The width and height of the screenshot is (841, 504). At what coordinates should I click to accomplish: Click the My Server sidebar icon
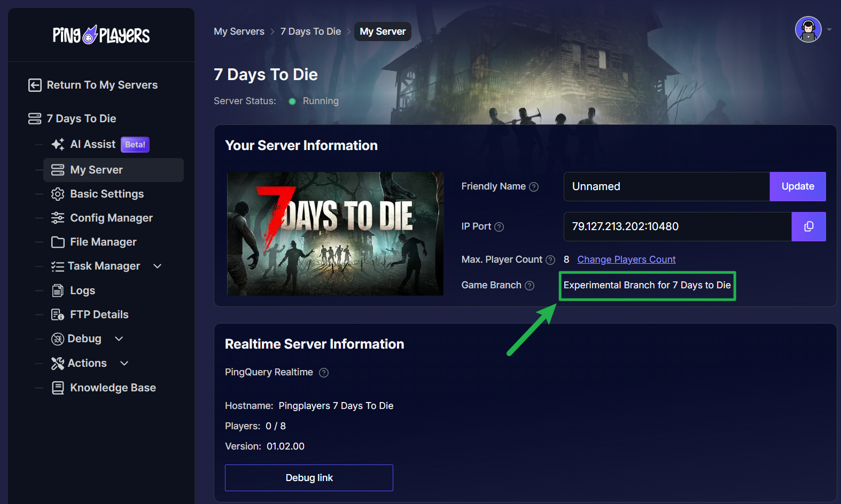click(x=58, y=170)
